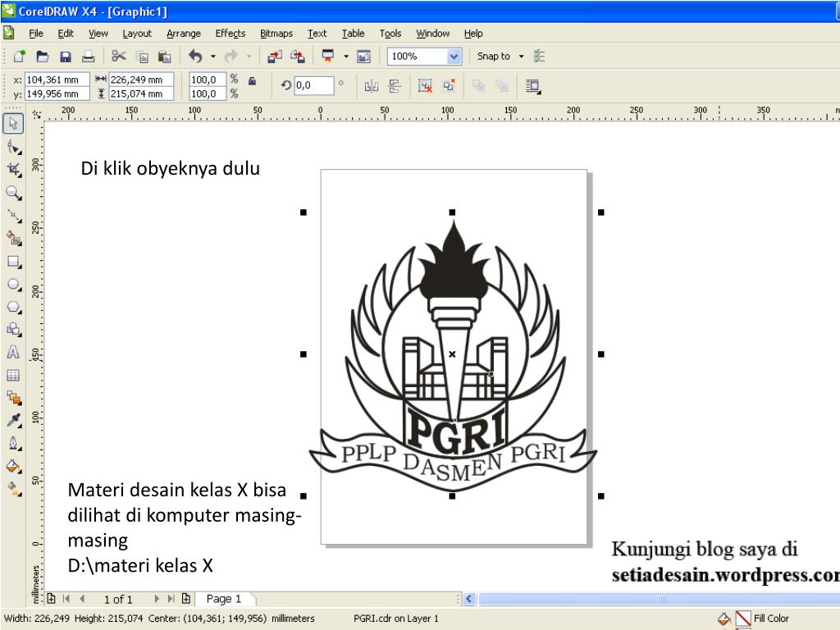Viewport: 840px width, 630px height.
Task: Click the Cut scissors icon
Action: point(118,57)
